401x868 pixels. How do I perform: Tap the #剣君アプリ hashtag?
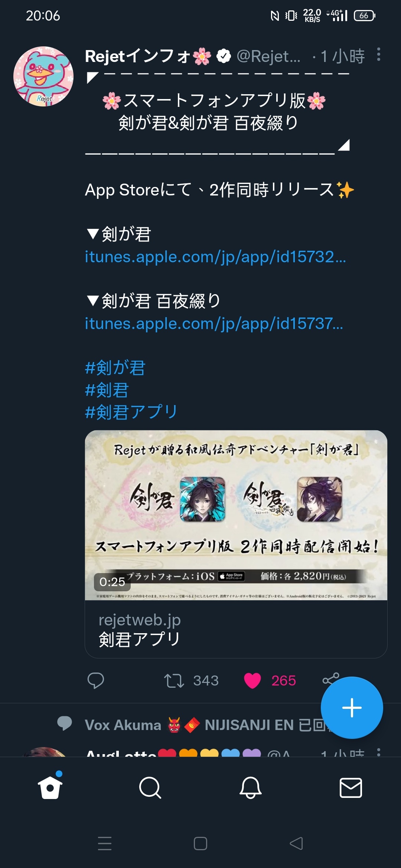(132, 412)
